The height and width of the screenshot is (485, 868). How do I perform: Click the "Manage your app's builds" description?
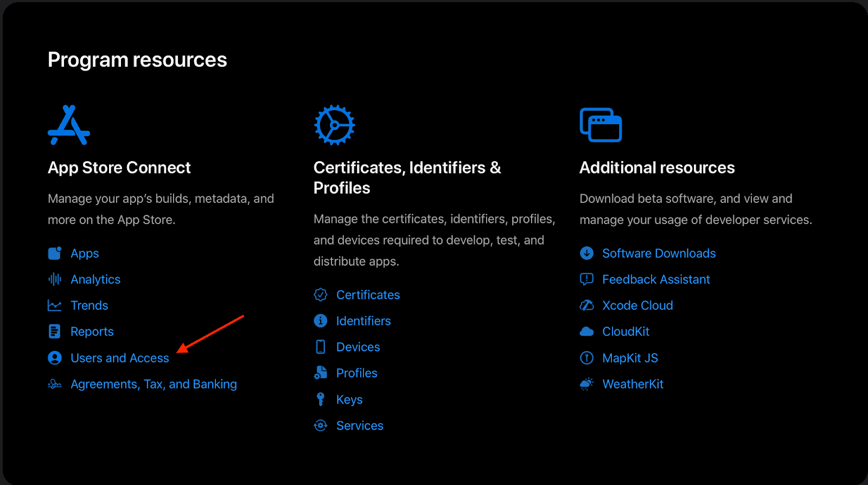tap(161, 209)
